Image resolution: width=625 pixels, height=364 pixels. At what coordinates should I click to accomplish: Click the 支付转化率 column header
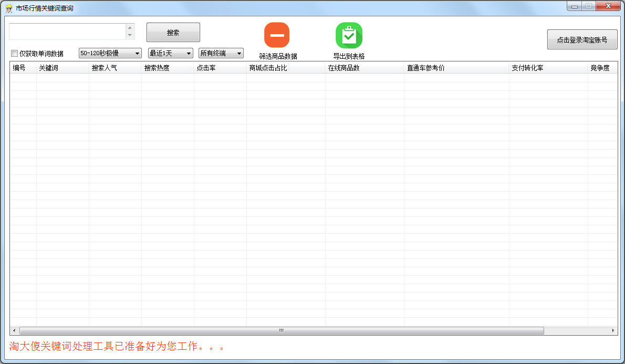tap(548, 68)
